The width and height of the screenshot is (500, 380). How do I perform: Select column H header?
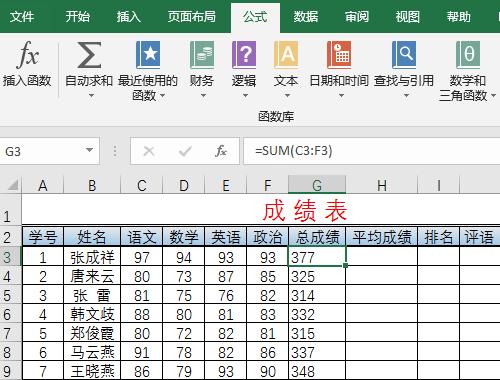click(382, 185)
